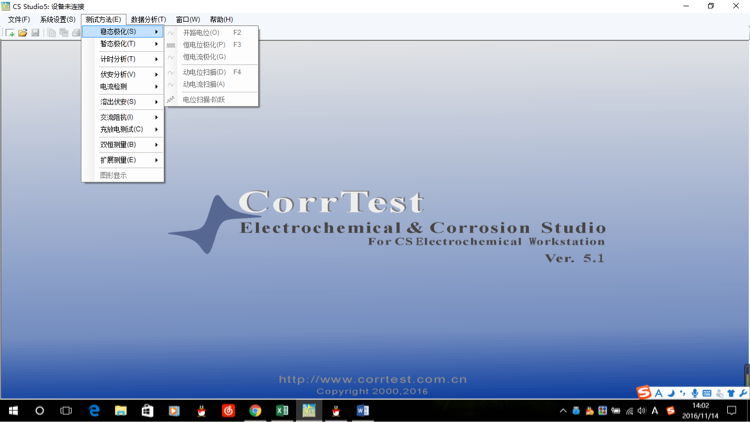The width and height of the screenshot is (750, 422).
Task: Expand the 扩展测量(E) submenu
Action: click(x=123, y=160)
